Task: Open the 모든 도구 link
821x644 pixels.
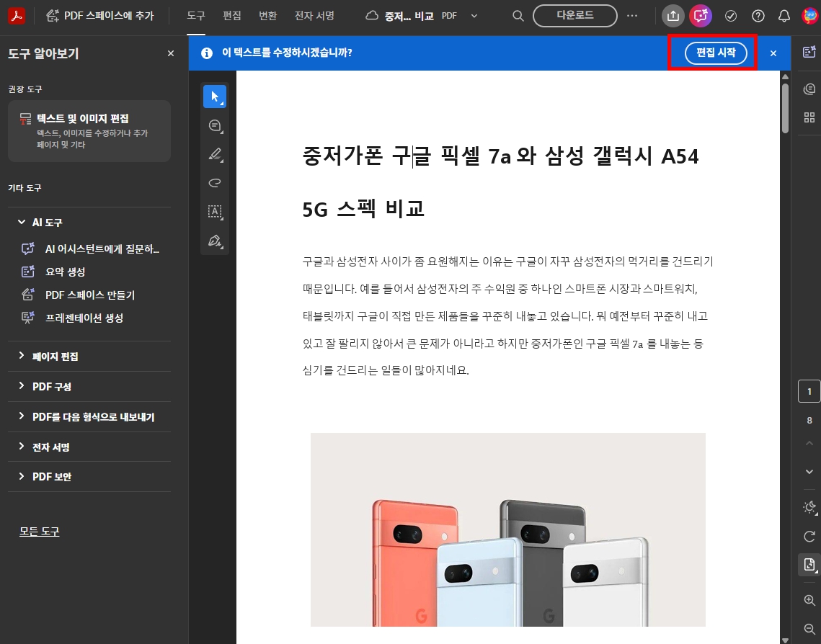Action: [39, 532]
